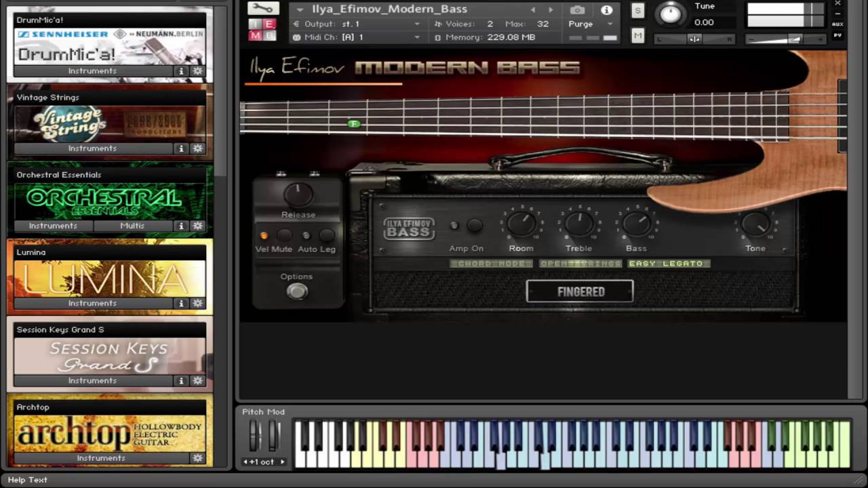Show Orchestral Essentials library info icon
This screenshot has height=488, width=868.
[x=181, y=226]
